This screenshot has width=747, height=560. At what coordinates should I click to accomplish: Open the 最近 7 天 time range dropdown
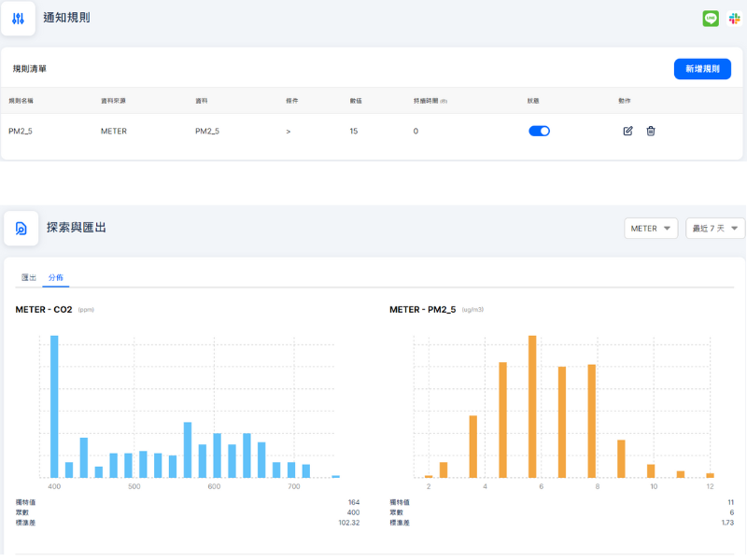coord(715,229)
